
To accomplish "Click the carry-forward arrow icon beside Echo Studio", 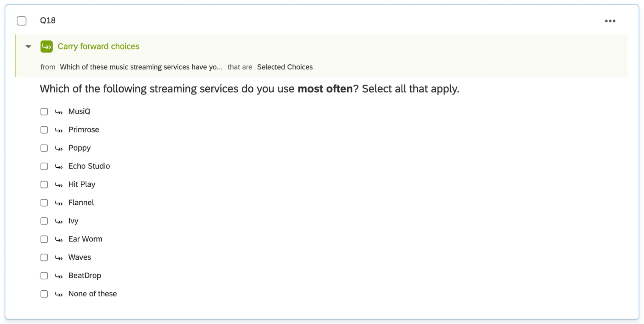I will point(59,166).
